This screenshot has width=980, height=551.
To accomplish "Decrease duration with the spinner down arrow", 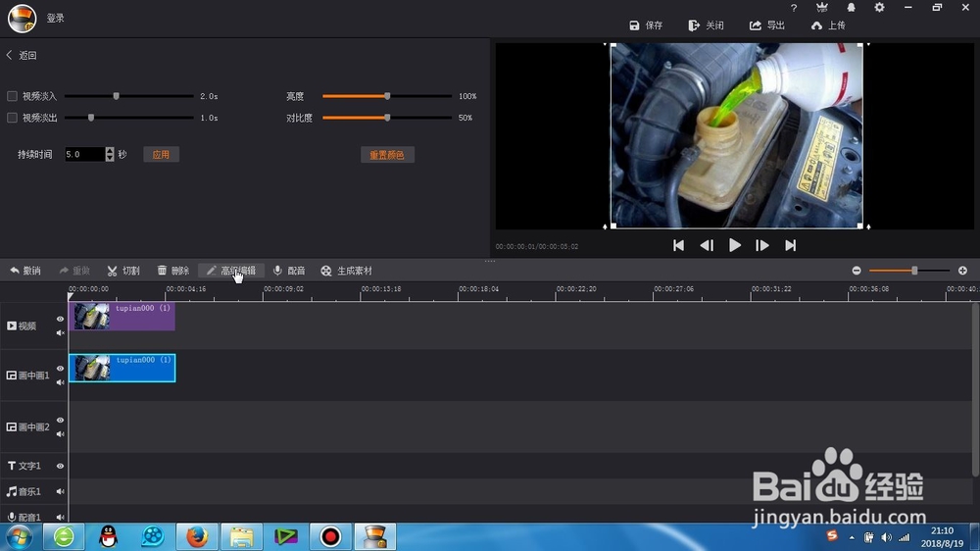I will coord(110,158).
